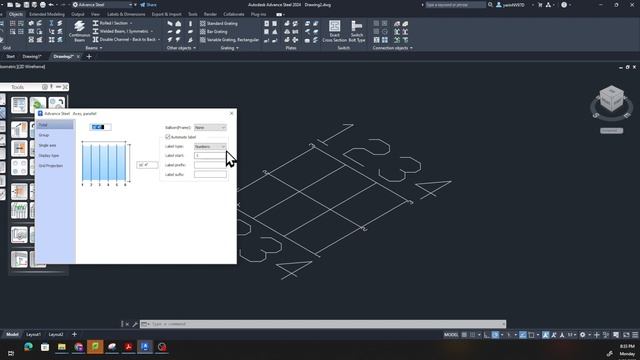Viewport: 640px width, 360px height.
Task: Insert a Bar Grating
Action: (213, 31)
